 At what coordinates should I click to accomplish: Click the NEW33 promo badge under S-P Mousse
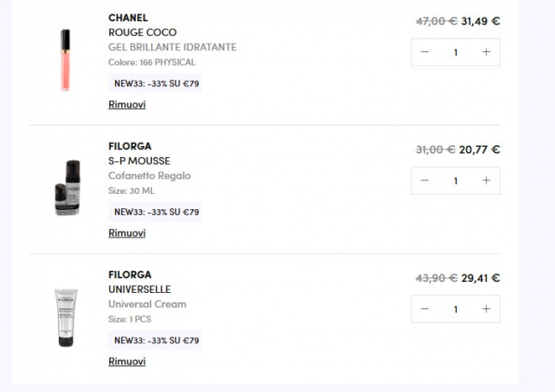tap(156, 212)
